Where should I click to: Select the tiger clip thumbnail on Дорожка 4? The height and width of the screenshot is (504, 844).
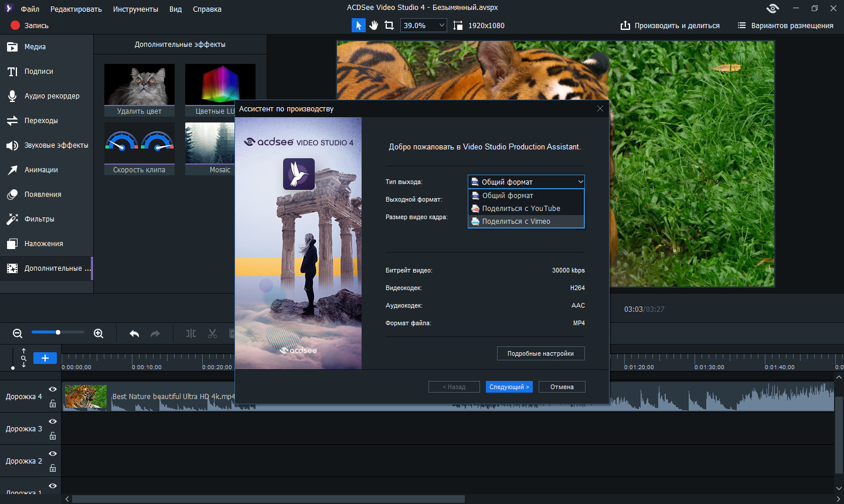86,397
